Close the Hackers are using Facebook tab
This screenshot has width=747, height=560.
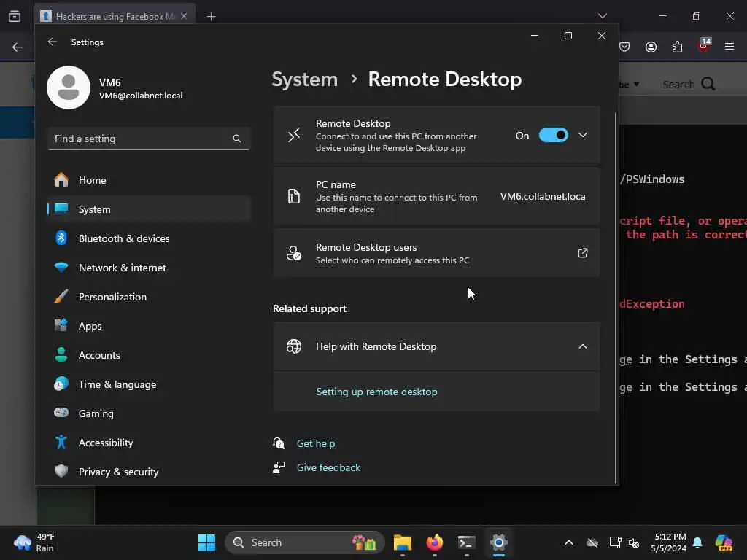[x=184, y=16]
